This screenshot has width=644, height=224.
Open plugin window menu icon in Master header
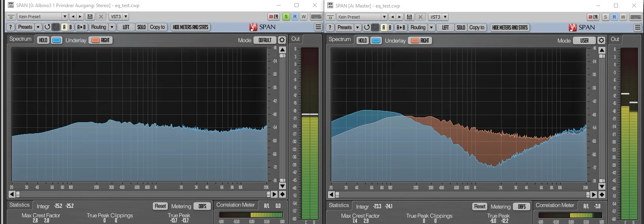coord(330,17)
